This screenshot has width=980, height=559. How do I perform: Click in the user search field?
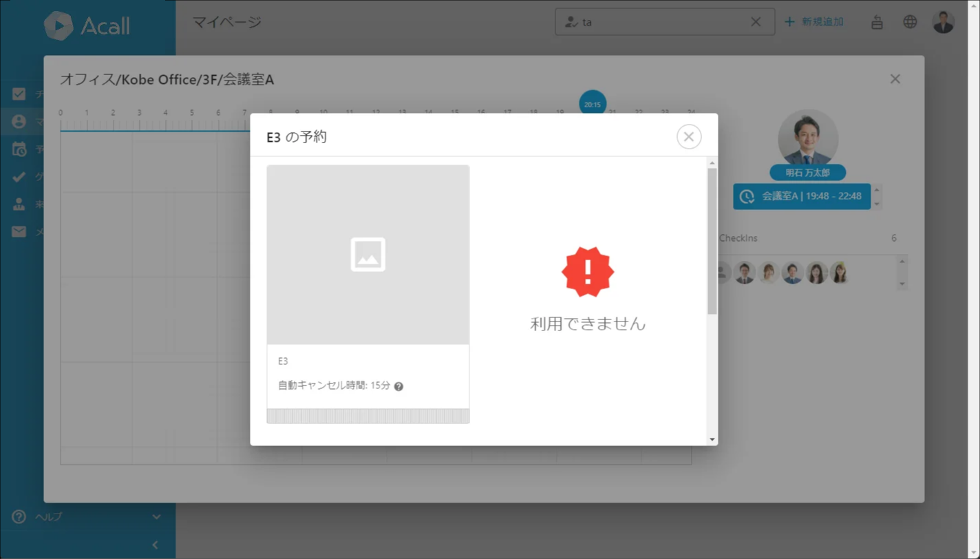point(661,22)
